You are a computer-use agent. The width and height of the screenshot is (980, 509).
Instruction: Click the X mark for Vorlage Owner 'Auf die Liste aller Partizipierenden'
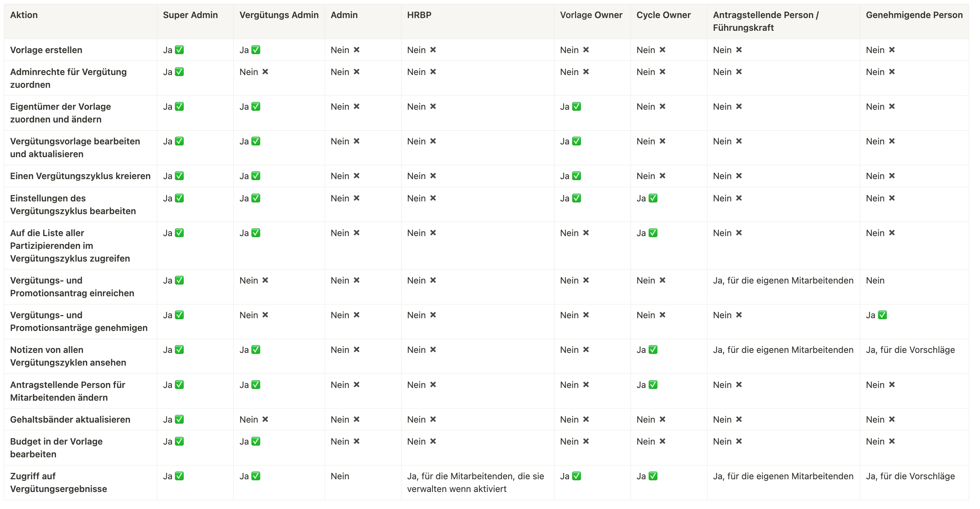click(x=586, y=233)
